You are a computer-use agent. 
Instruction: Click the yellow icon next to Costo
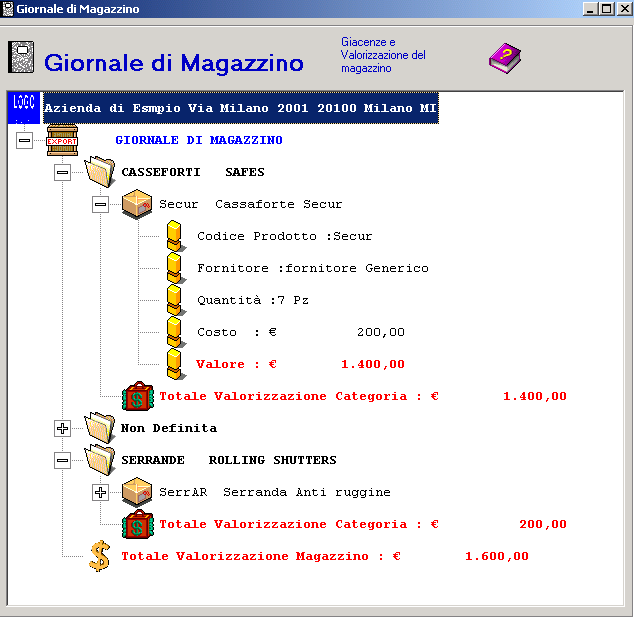click(175, 332)
